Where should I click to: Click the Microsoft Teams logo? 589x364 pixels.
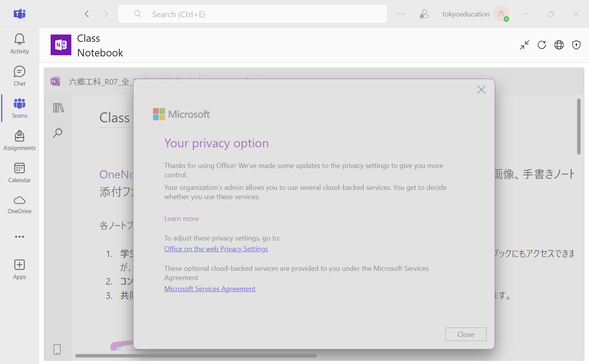tap(20, 14)
